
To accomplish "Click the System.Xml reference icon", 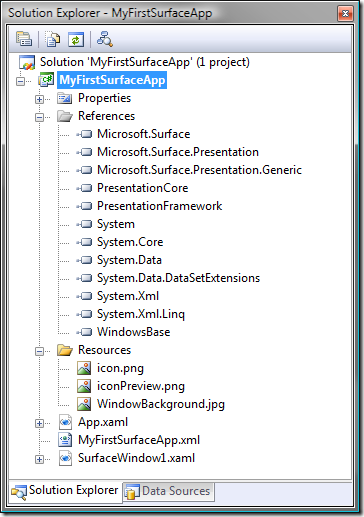I will click(84, 296).
